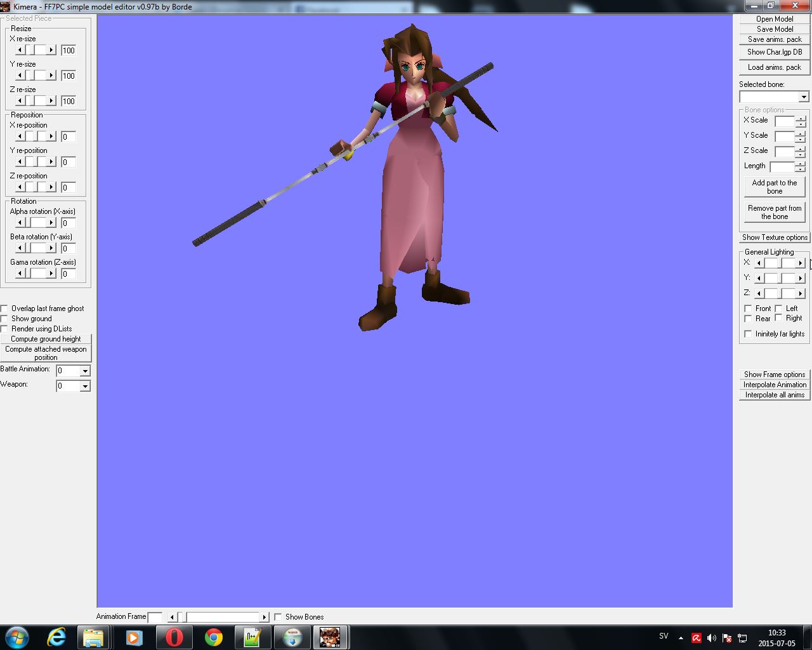Viewport: 812px width, 650px height.
Task: Enable Overlap last frame ghost
Action: [4, 308]
